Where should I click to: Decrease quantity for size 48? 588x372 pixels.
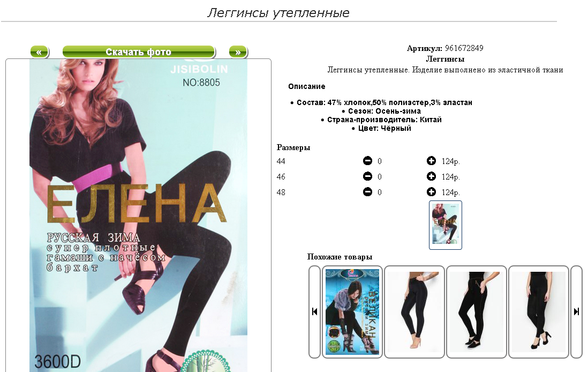click(367, 192)
